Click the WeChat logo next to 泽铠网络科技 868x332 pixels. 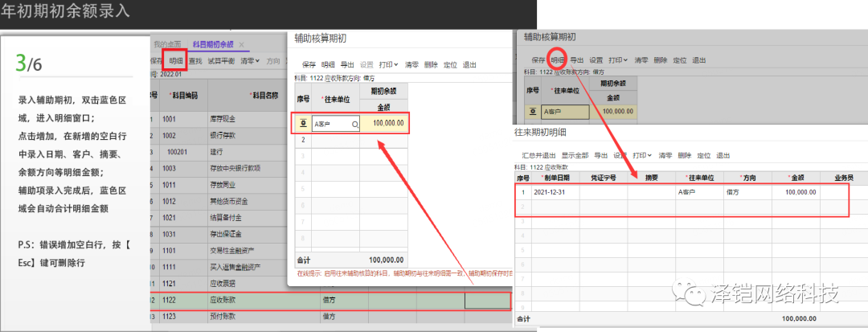[x=688, y=294]
